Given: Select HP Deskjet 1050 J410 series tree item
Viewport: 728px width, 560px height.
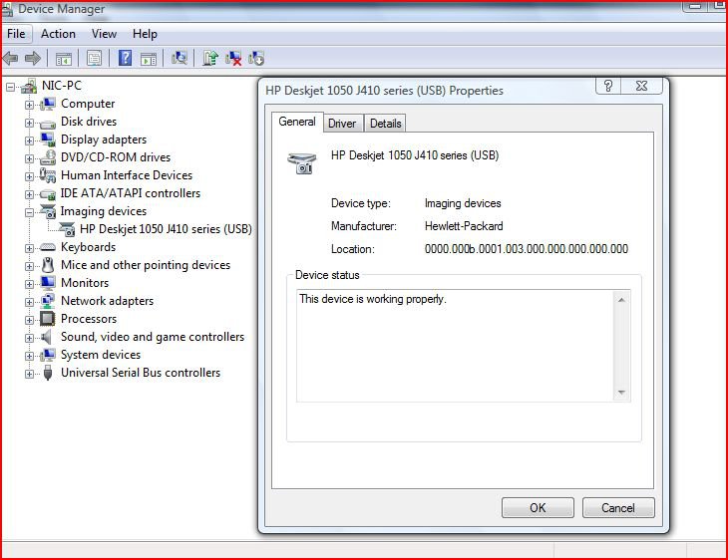Looking at the screenshot, I should [166, 229].
